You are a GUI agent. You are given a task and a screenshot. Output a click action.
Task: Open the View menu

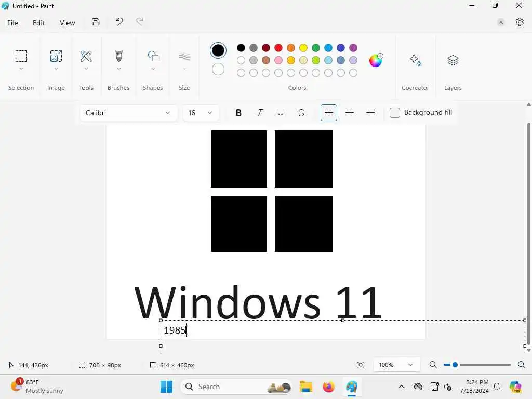(67, 23)
